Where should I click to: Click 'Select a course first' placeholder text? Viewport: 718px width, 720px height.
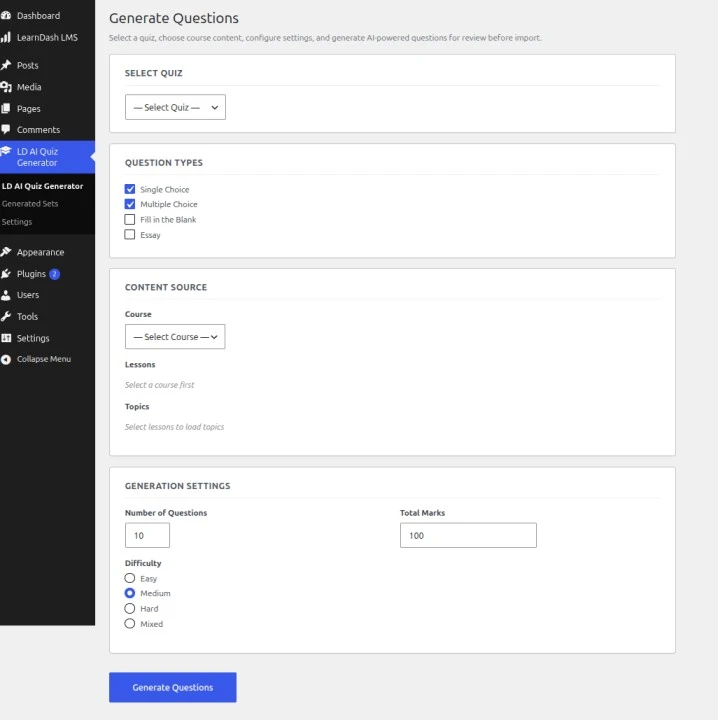click(x=159, y=385)
